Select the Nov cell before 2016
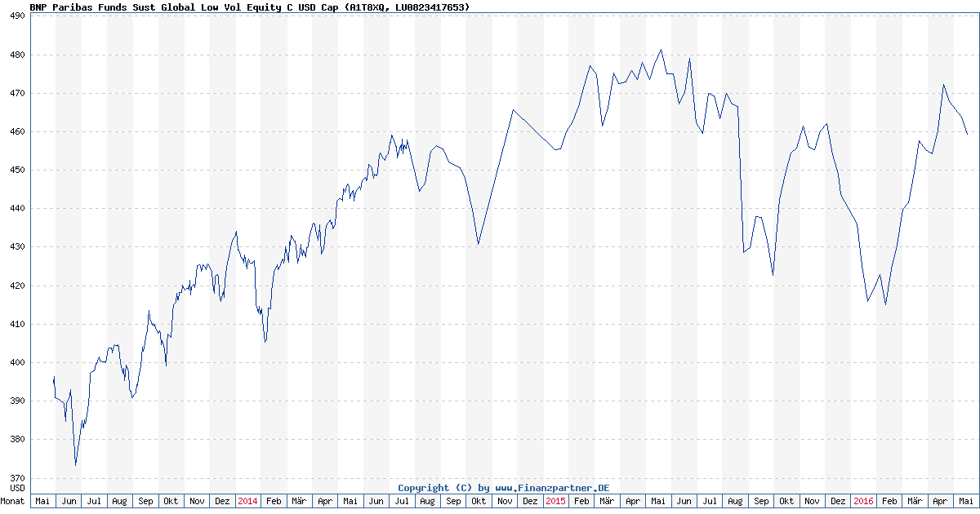 click(x=811, y=502)
